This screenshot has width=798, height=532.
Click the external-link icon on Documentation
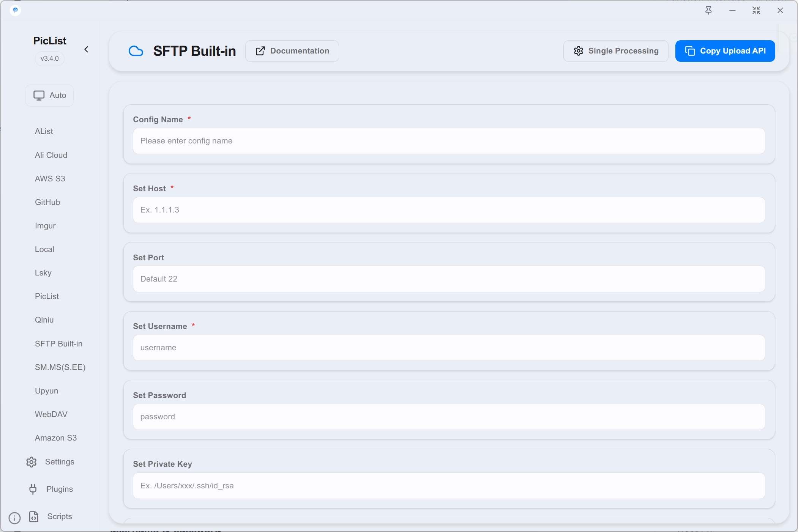pos(260,51)
